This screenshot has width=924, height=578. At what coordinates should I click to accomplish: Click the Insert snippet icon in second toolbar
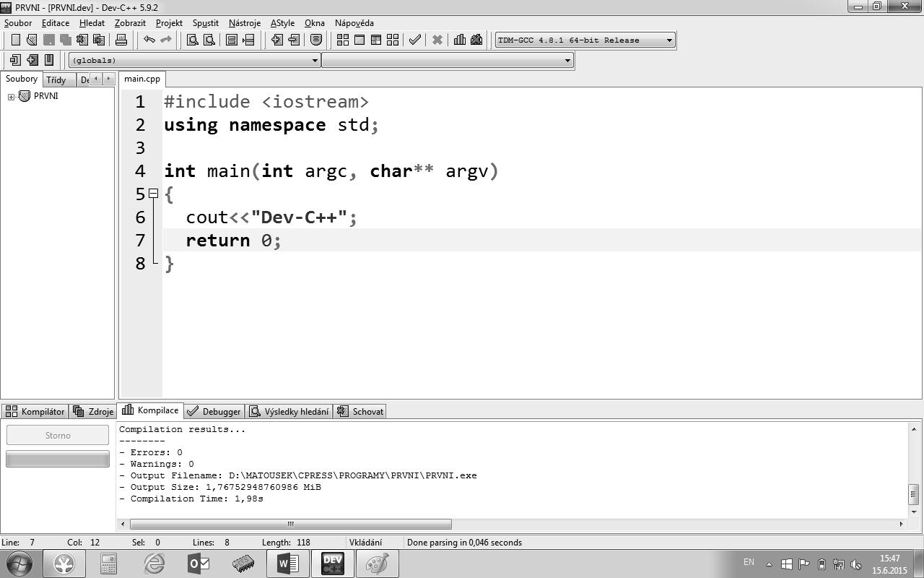coord(15,60)
